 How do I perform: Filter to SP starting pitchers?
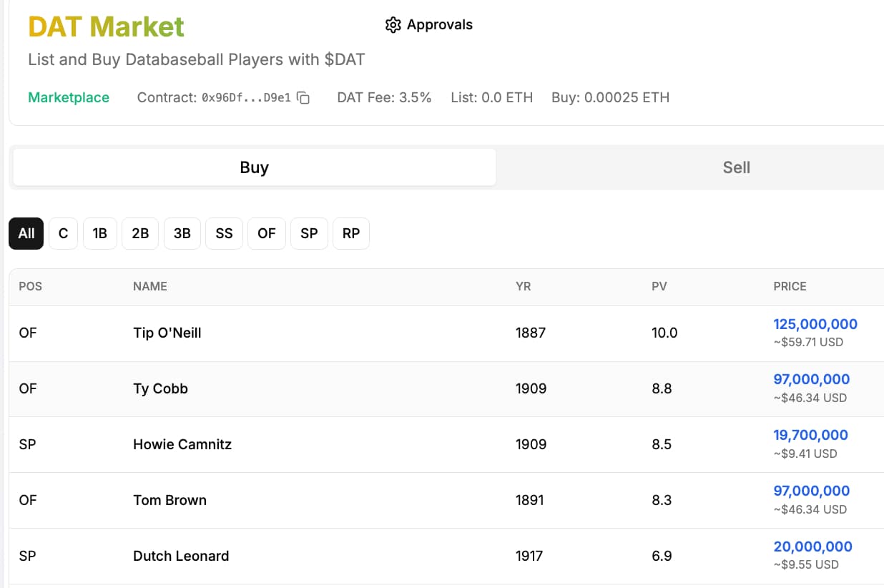(309, 234)
